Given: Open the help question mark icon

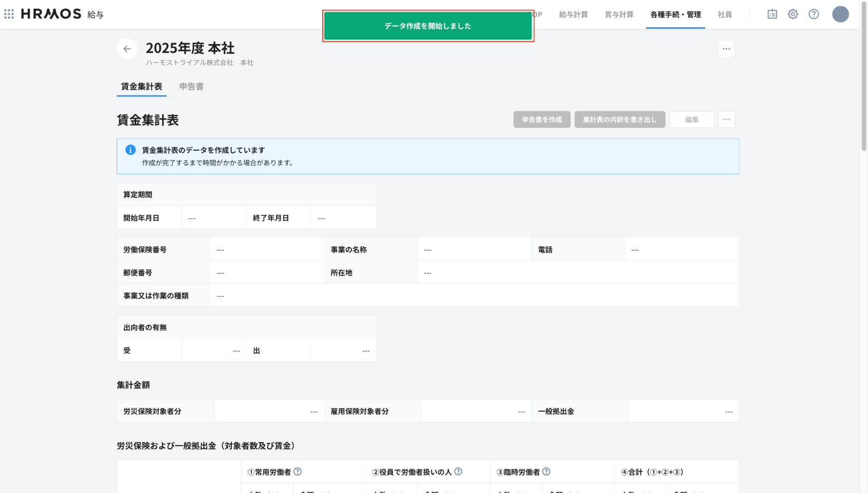Looking at the screenshot, I should pyautogui.click(x=814, y=14).
